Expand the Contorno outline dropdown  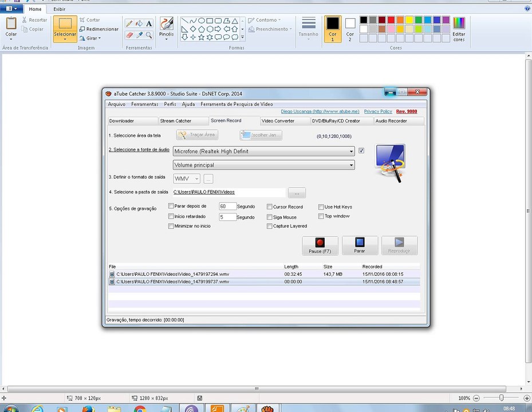click(x=279, y=20)
